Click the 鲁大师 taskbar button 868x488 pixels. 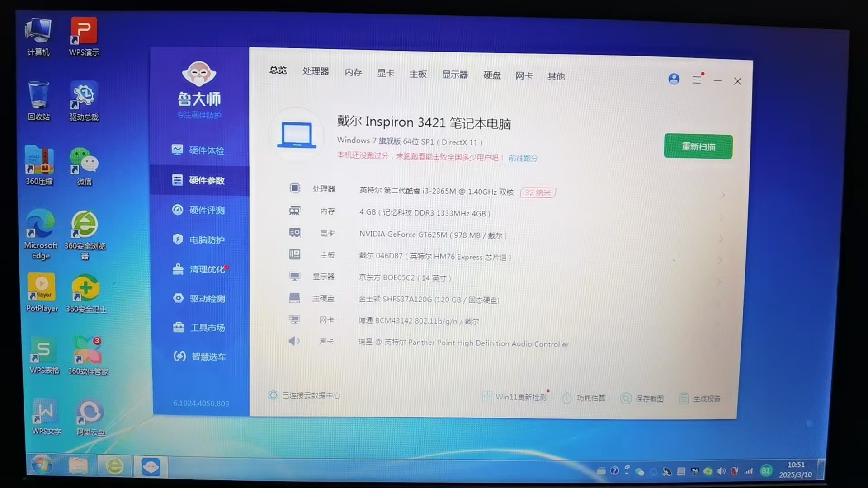151,467
